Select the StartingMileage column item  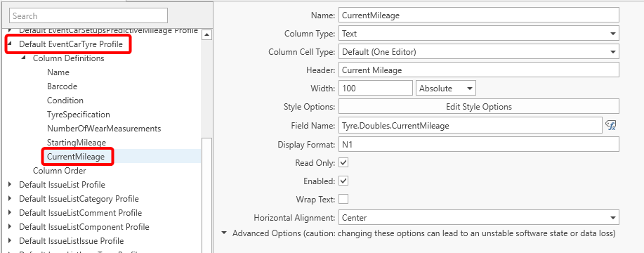[77, 143]
